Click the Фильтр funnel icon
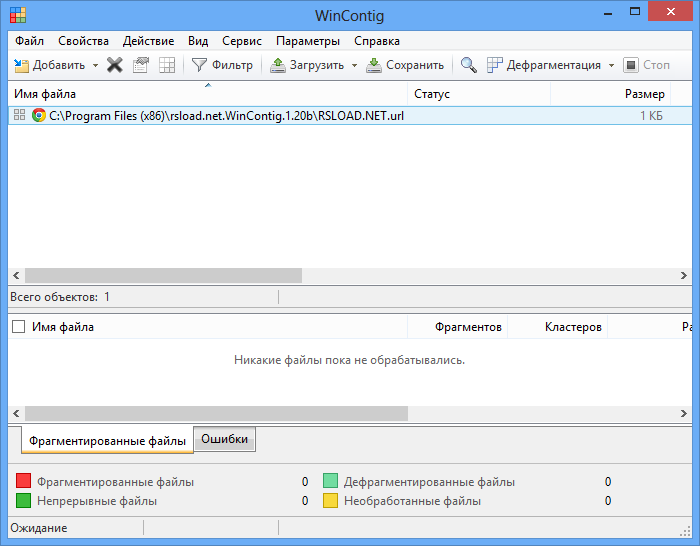 pos(199,65)
